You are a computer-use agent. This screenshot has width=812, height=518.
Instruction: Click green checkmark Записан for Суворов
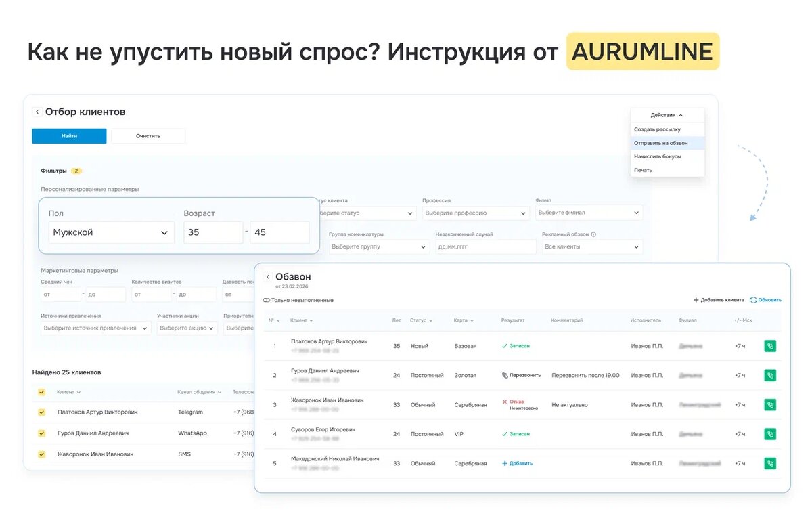click(505, 434)
